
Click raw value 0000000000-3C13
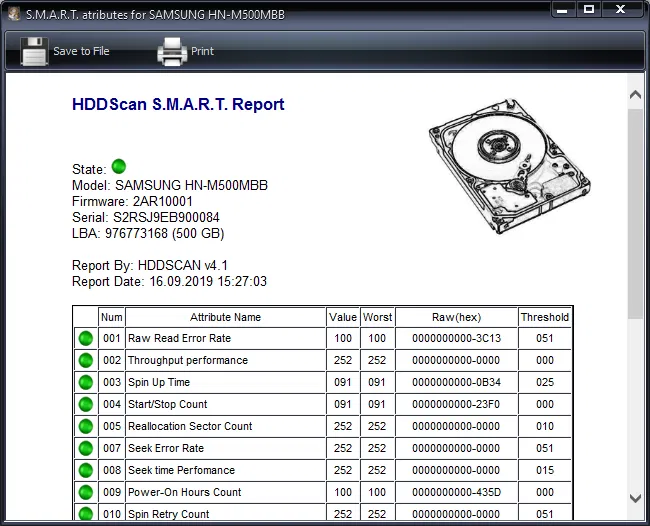[456, 338]
